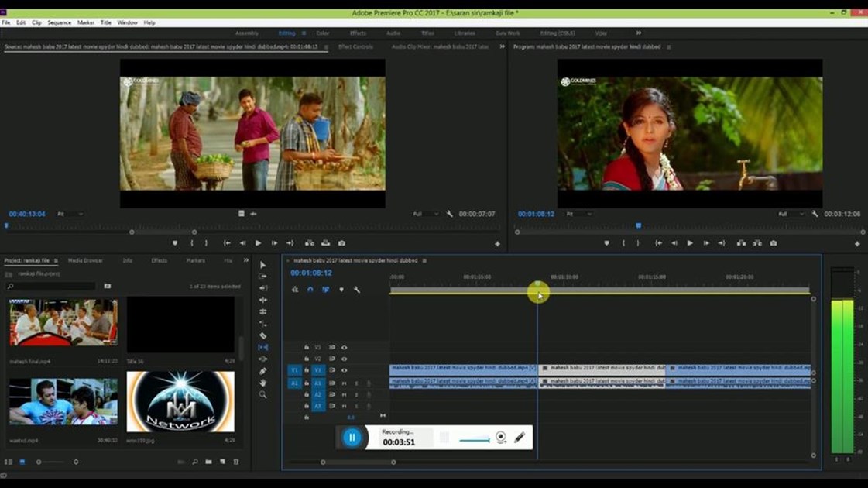This screenshot has height=488, width=868.
Task: Add marker in the timeline panel
Action: tap(341, 290)
